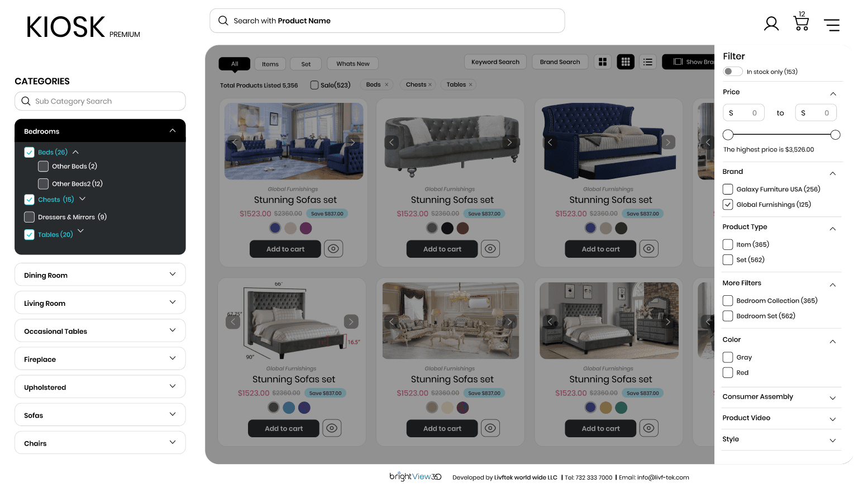The width and height of the screenshot is (868, 487).
Task: Open the user account profile icon
Action: click(x=771, y=23)
